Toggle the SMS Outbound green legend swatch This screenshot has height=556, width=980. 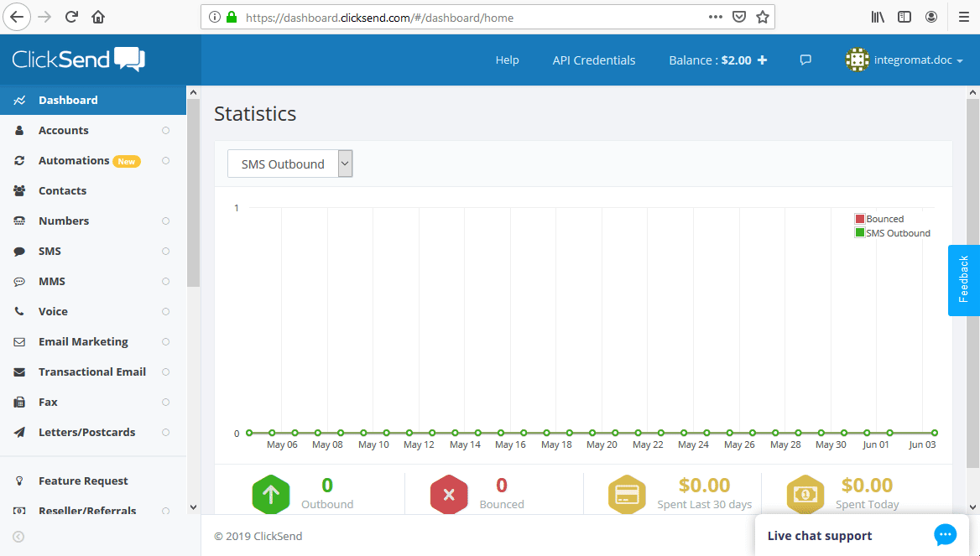click(x=859, y=233)
